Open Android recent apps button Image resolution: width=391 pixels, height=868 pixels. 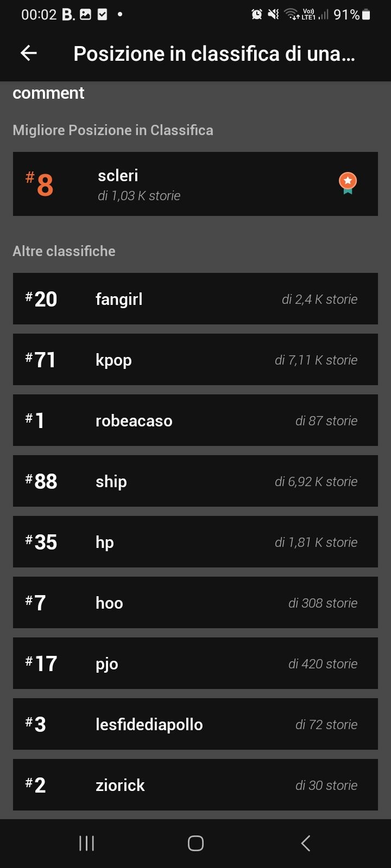pos(87,843)
